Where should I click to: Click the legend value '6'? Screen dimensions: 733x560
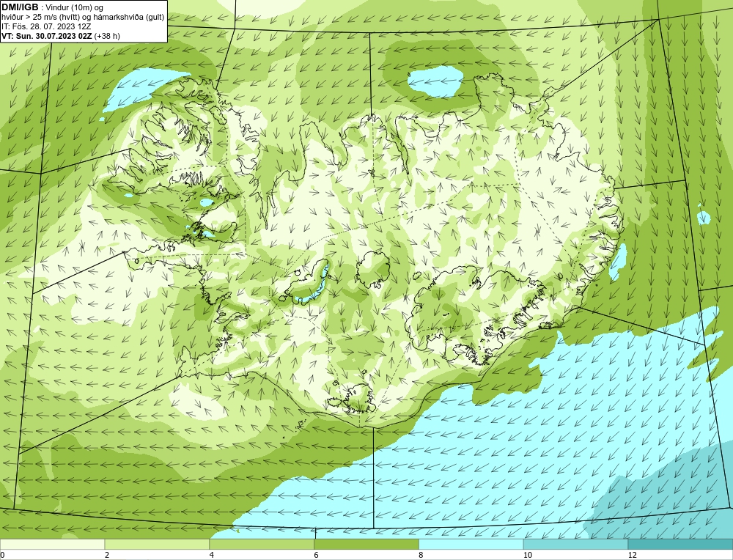pyautogui.click(x=317, y=555)
